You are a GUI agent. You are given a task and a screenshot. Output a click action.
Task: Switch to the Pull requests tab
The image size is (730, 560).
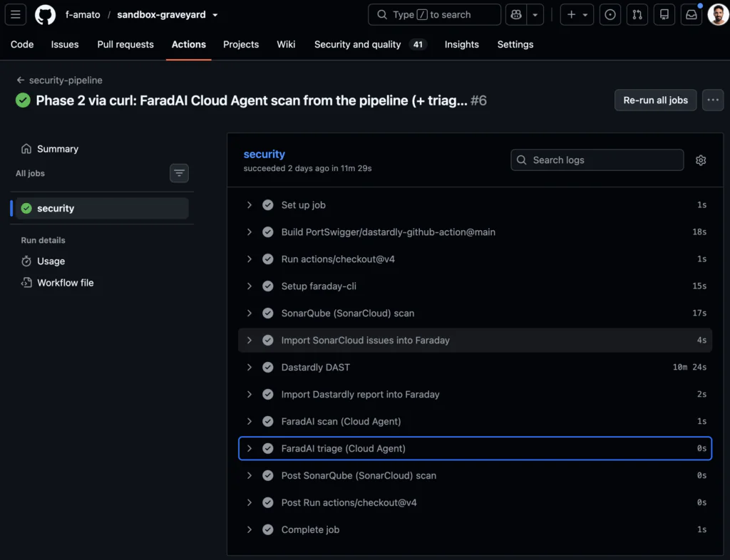(x=125, y=44)
